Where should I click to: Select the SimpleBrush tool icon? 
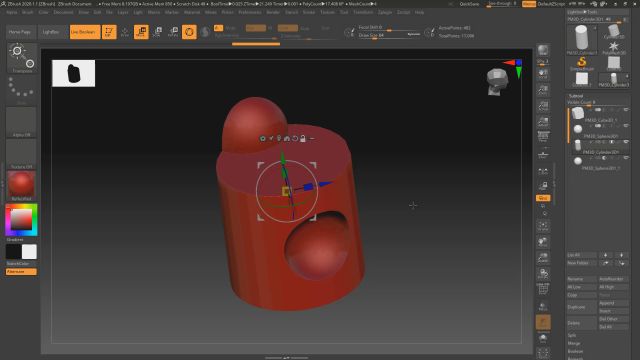(582, 63)
